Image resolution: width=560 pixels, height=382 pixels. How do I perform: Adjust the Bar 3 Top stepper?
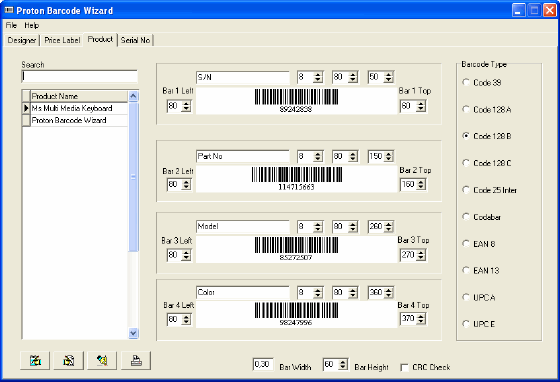pyautogui.click(x=421, y=255)
